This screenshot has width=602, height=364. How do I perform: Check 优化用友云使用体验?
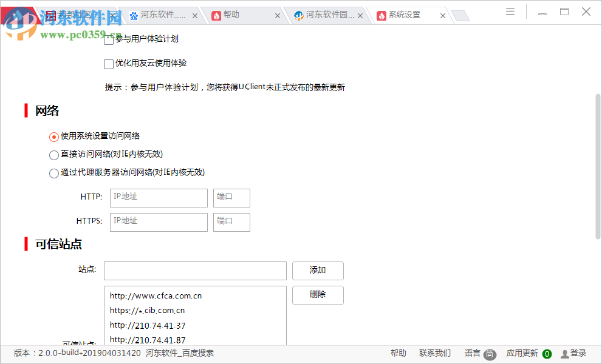(x=108, y=63)
